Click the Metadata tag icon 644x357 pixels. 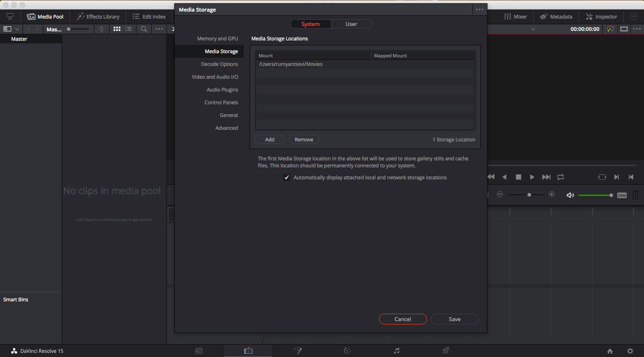click(544, 16)
